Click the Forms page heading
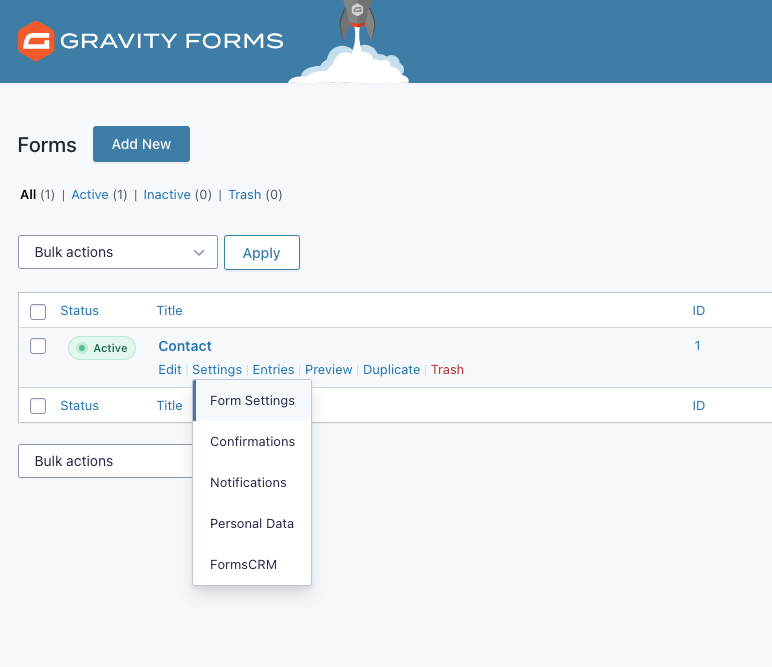772x667 pixels. click(47, 145)
